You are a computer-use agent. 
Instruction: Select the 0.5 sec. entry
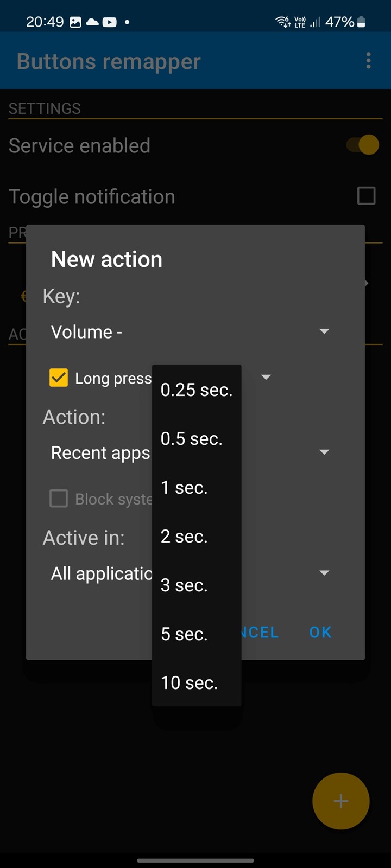click(x=197, y=438)
